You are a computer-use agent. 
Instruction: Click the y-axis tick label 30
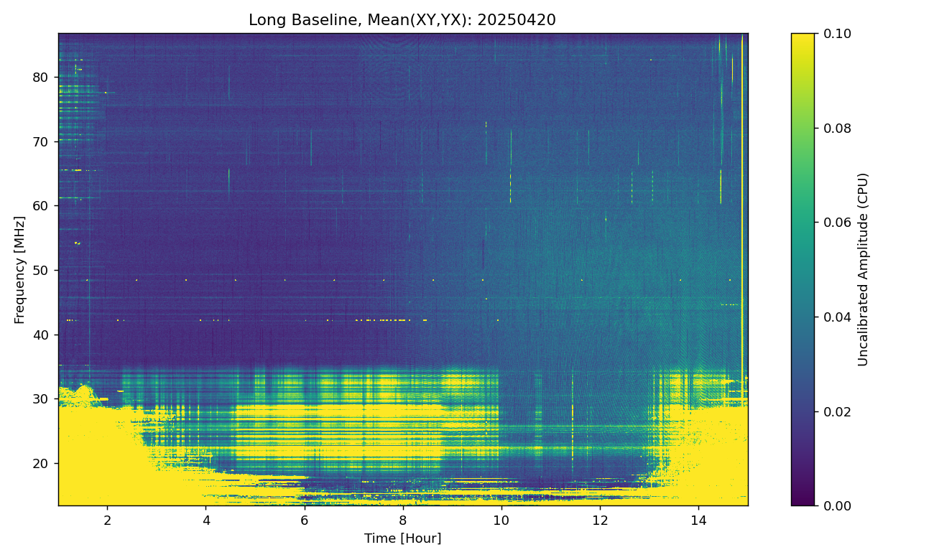tap(42, 398)
